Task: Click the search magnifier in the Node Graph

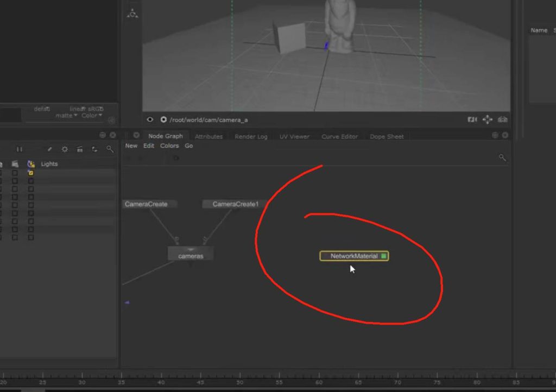Action: (x=502, y=157)
